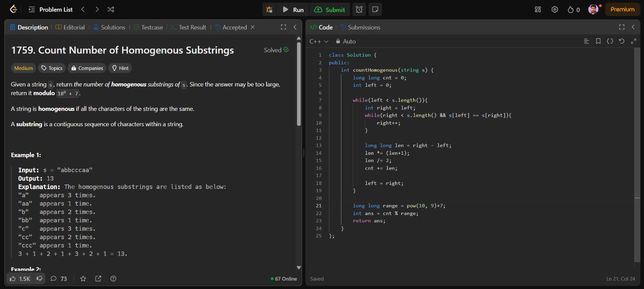Click line number 21 in editor

(x=318, y=205)
